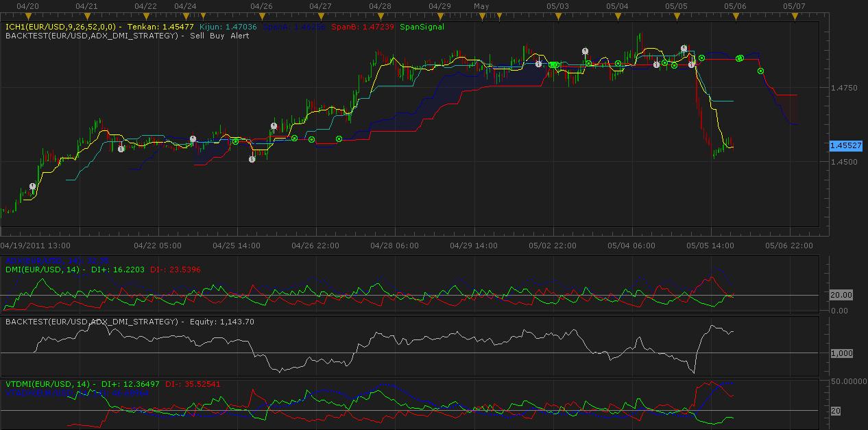Click the 05/05 14:00 time axis label
The width and height of the screenshot is (868, 430).
[x=710, y=245]
